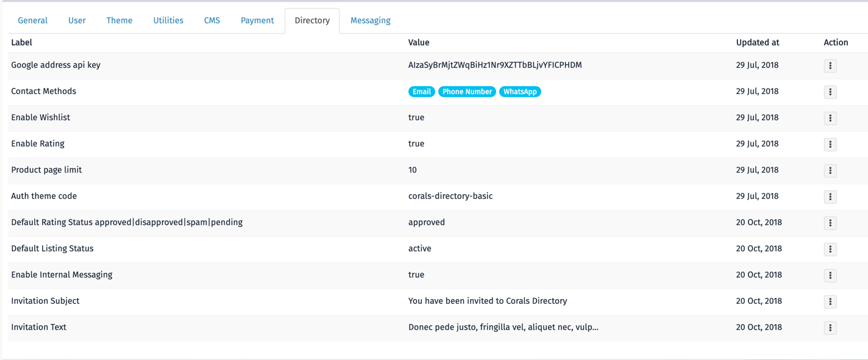Click the WhatsApp contact method badge
The image size is (868, 360).
point(520,92)
